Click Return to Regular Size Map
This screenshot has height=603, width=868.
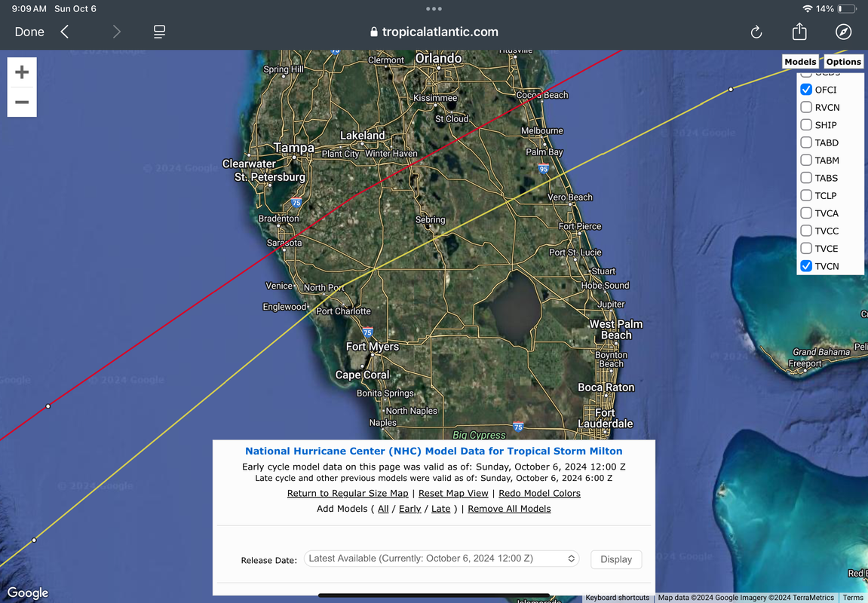[348, 494]
